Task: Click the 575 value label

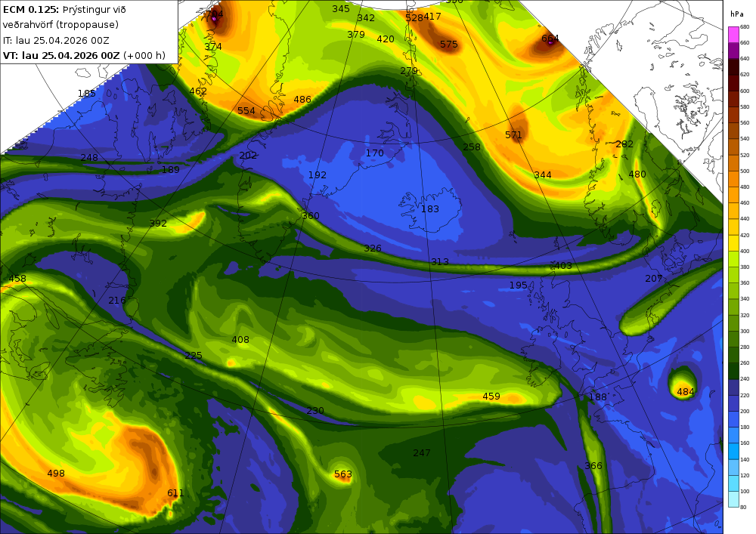Action: (448, 45)
